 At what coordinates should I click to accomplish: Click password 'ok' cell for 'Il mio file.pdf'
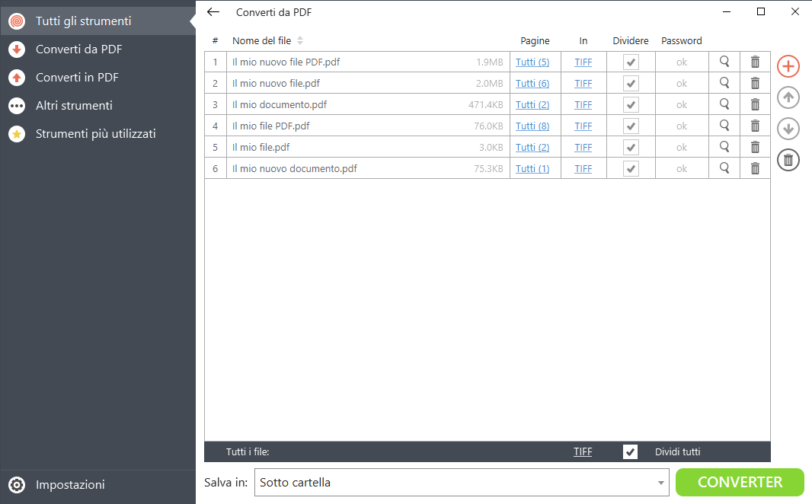pos(682,147)
